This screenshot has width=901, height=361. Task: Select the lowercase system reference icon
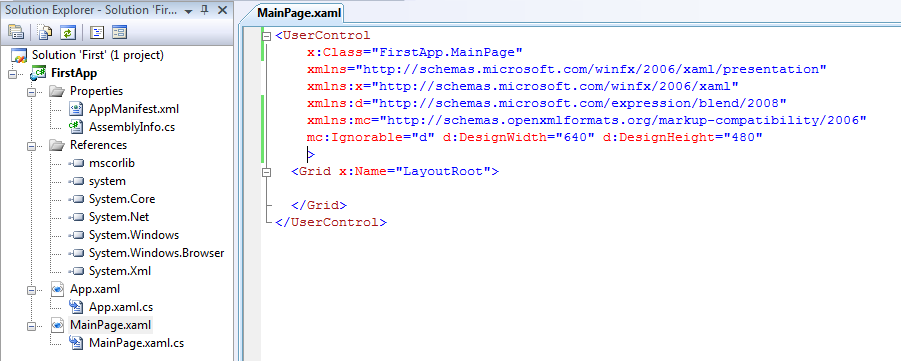pos(76,181)
